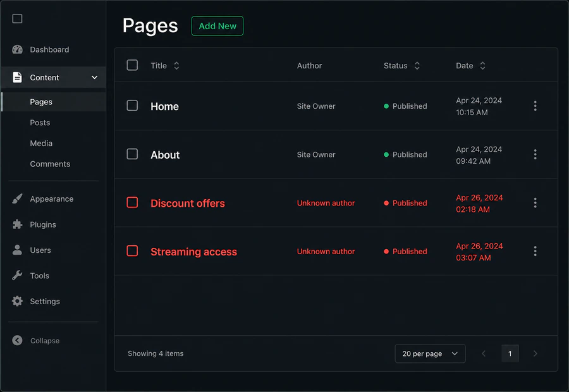Screen dimensions: 569x392
Task: Click the square logo icon atop sidebar
Action: (x=17, y=18)
